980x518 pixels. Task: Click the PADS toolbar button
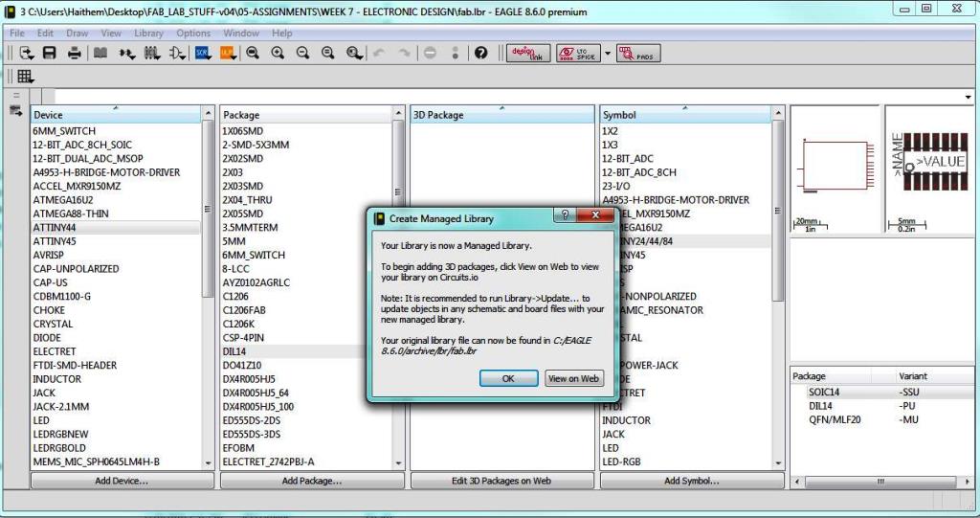point(638,54)
